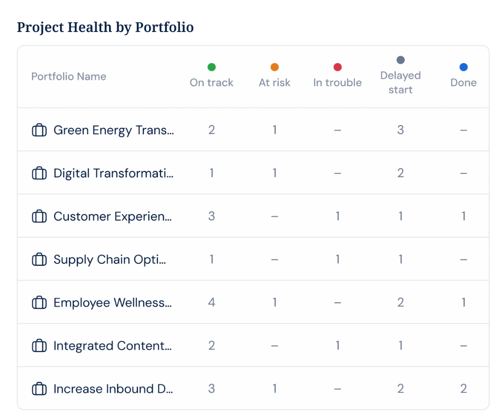Select Digital Transformation On track count 1
Viewport: 504px width, 420px height.
tap(212, 173)
